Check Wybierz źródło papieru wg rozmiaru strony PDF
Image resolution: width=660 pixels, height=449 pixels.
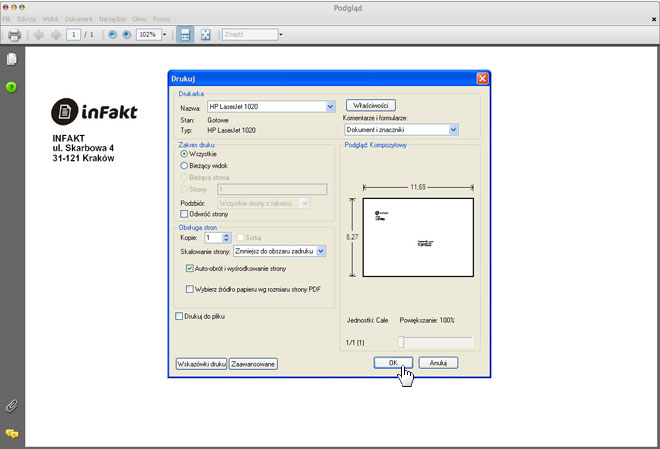pyautogui.click(x=190, y=289)
